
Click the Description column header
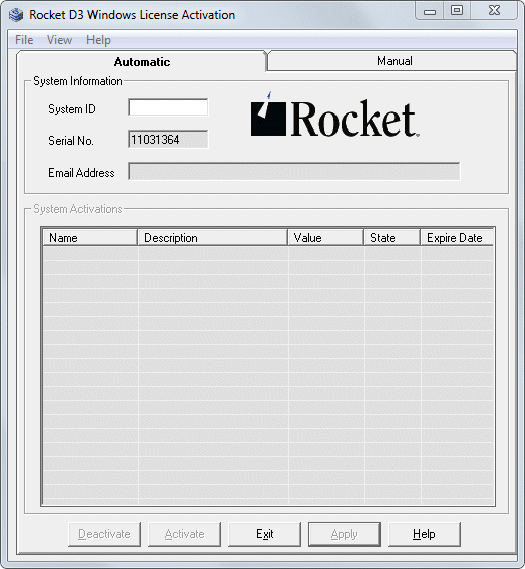pyautogui.click(x=213, y=238)
